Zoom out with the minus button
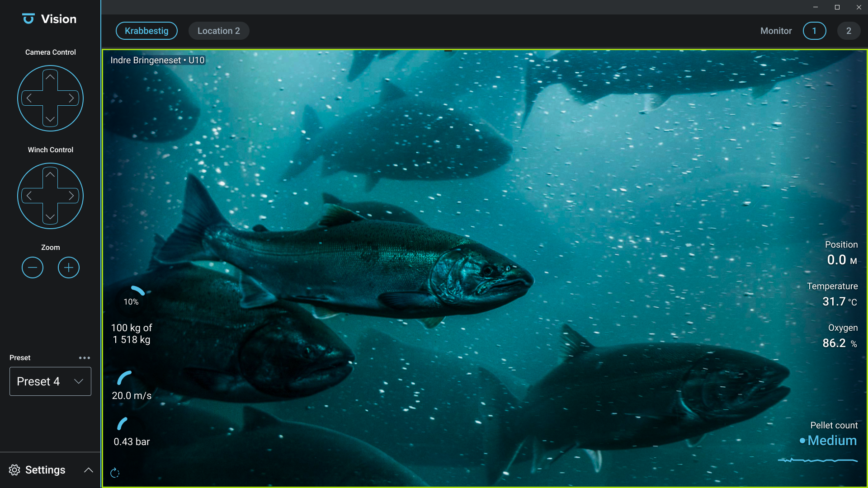 pyautogui.click(x=33, y=267)
